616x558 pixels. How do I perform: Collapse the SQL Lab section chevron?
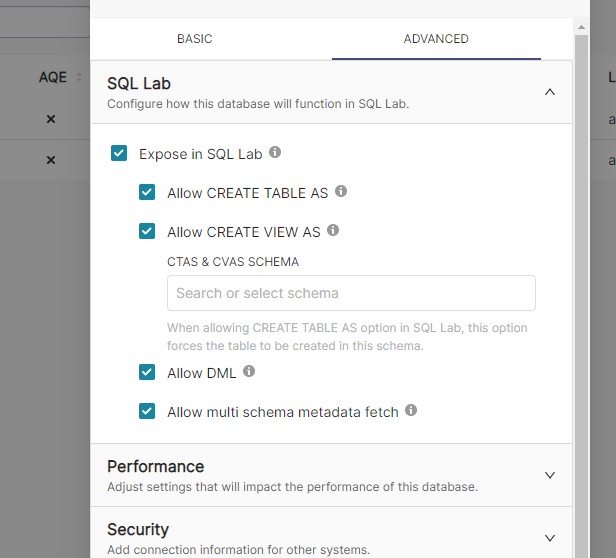550,92
